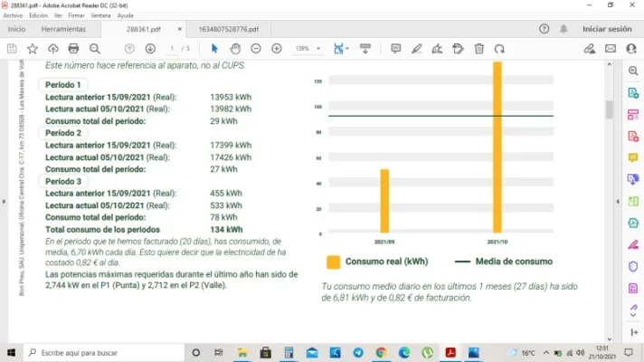Open Google Chrome from the taskbar
Image resolution: width=644 pixels, height=362 pixels.
coord(381,353)
